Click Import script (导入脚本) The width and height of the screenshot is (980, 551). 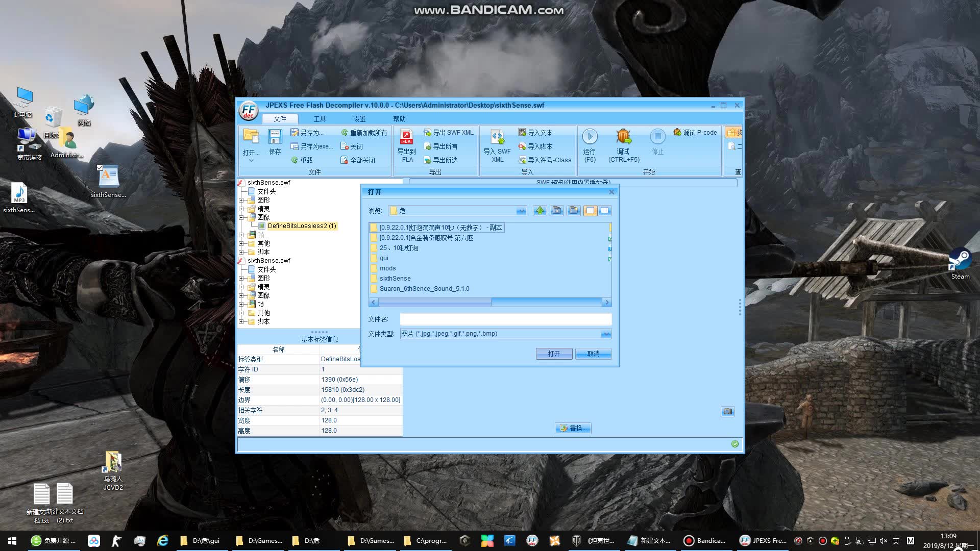pos(535,146)
